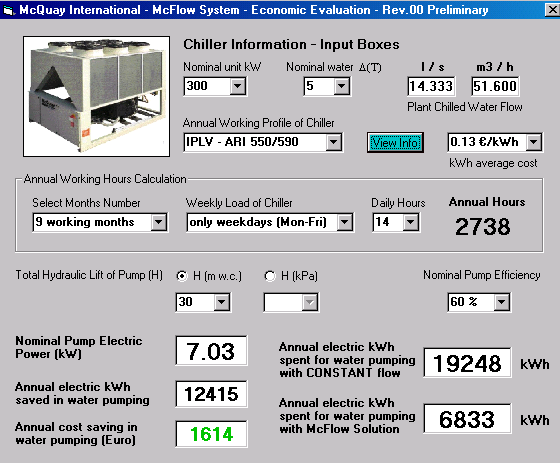The height and width of the screenshot is (463, 560).
Task: Click the l/s flow value field
Action: click(x=431, y=86)
